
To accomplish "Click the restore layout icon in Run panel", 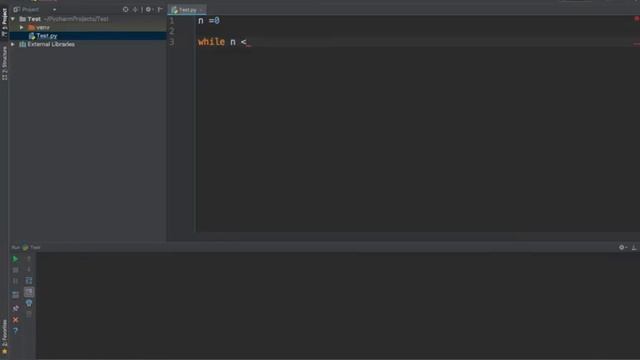I will pos(15,294).
